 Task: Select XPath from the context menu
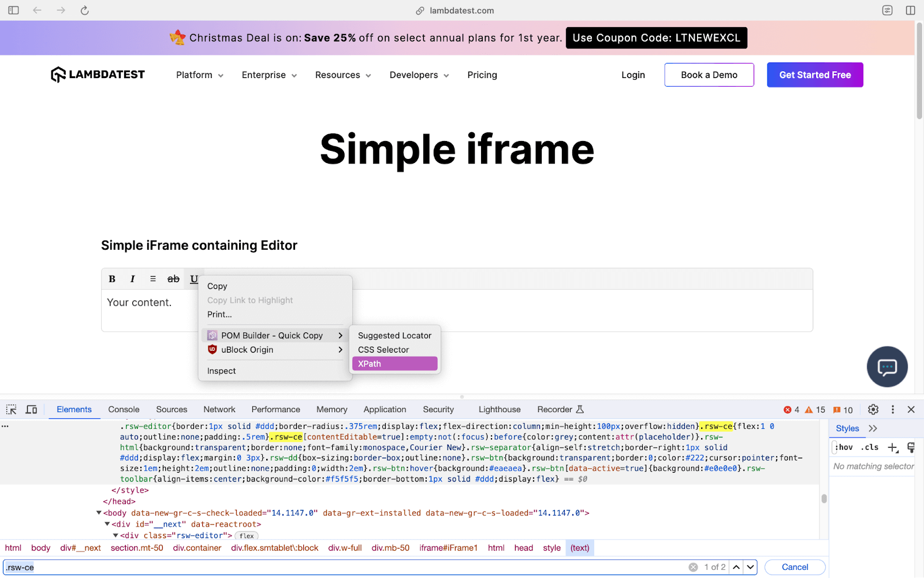coord(369,364)
